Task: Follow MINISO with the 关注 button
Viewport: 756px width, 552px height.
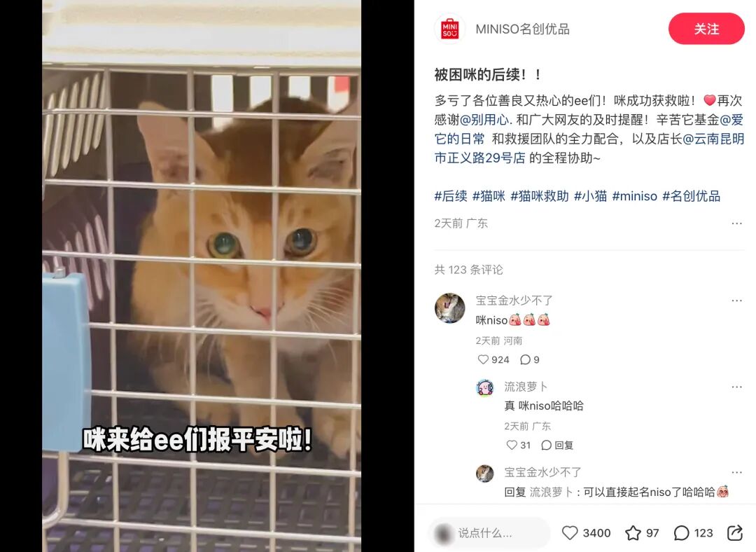Action: [x=706, y=29]
